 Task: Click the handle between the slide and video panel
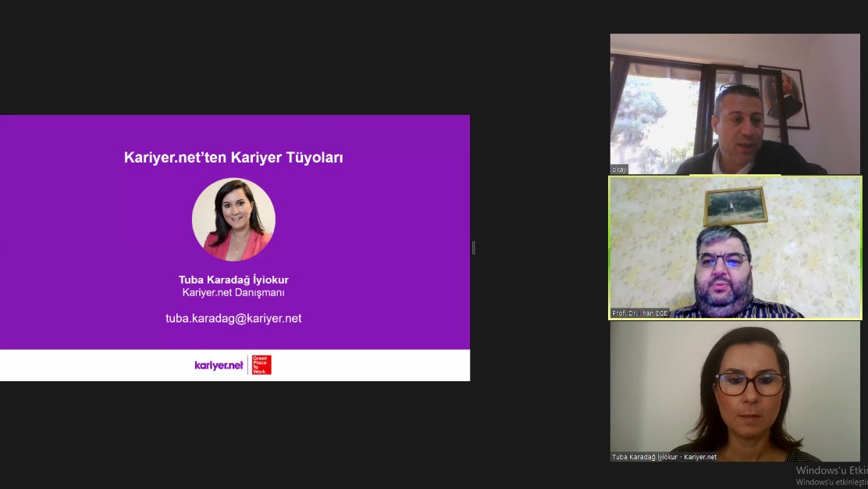click(x=473, y=248)
